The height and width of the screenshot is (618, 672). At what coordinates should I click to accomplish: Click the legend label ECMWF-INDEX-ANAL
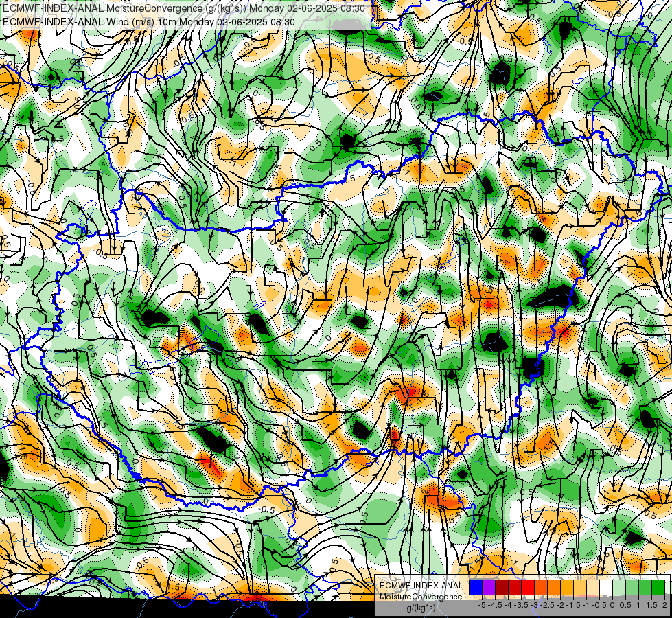pos(421,586)
